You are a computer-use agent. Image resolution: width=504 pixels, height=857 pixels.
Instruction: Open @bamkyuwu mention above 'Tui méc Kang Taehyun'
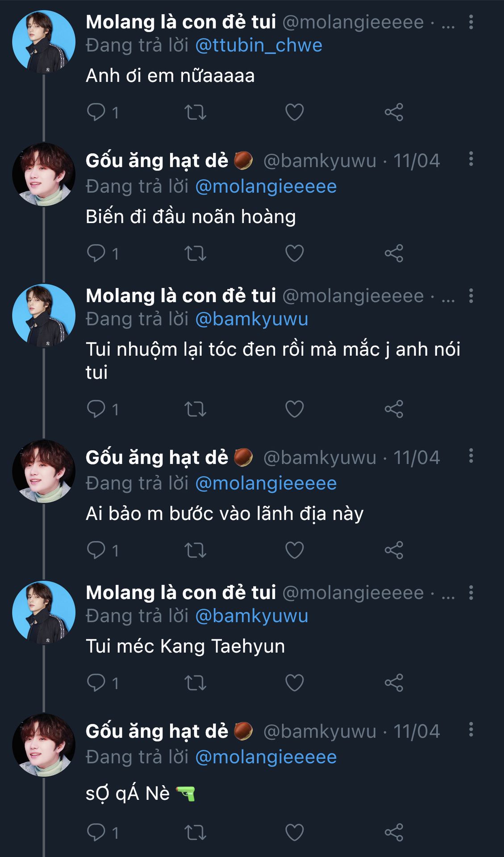click(x=252, y=616)
